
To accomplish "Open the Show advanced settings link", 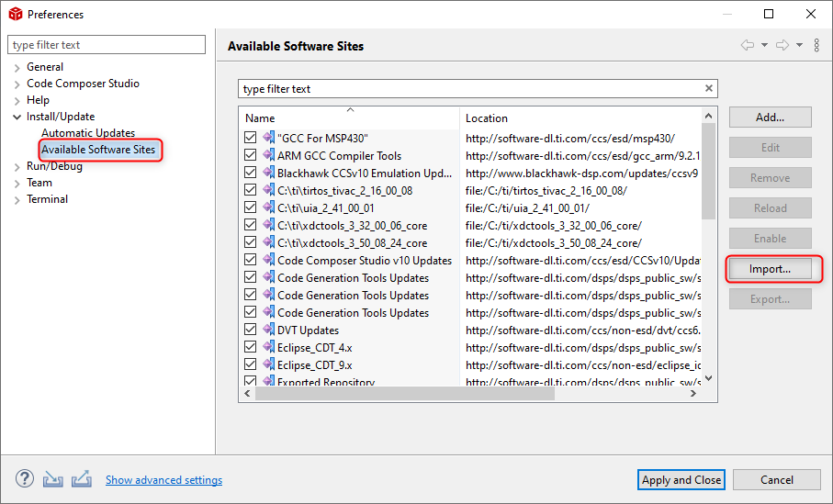I will coord(163,479).
